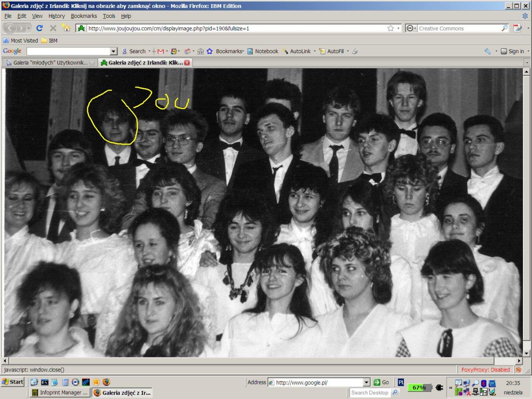Click the Creative Commons search field
The height and width of the screenshot is (399, 532).
coord(459,28)
